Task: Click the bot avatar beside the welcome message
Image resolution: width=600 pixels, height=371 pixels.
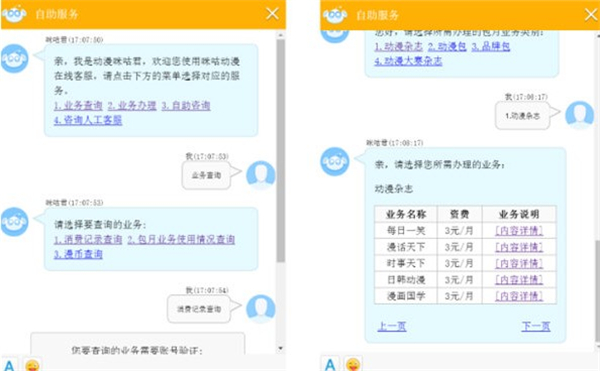Action: coord(15,59)
